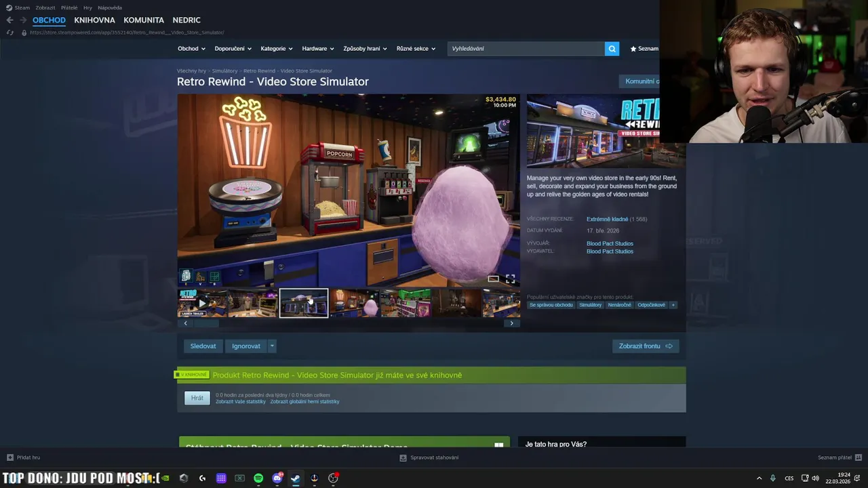Viewport: 868px width, 488px height.
Task: Click the manage downloads icon
Action: (x=403, y=457)
